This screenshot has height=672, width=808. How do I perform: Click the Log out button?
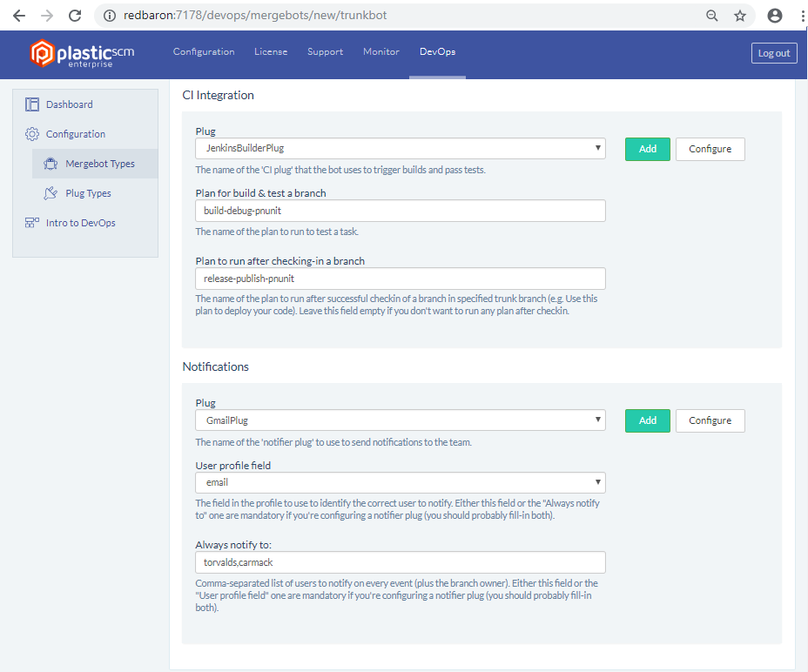click(x=774, y=53)
